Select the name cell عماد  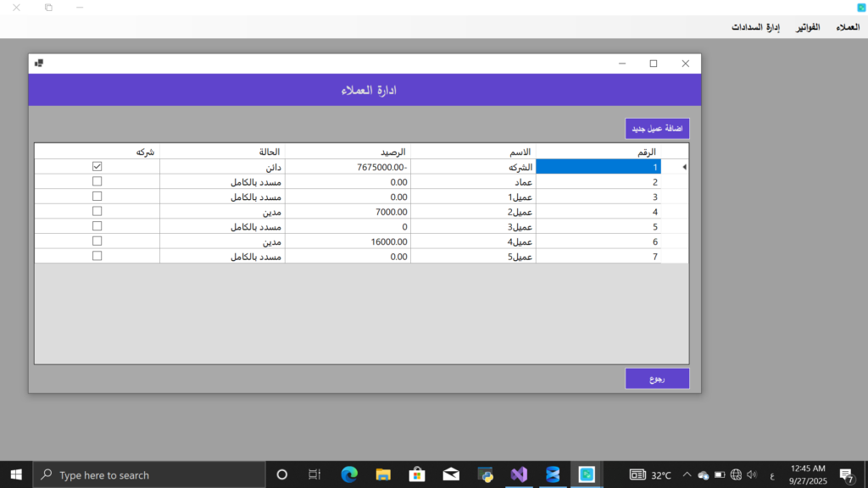pos(473,181)
